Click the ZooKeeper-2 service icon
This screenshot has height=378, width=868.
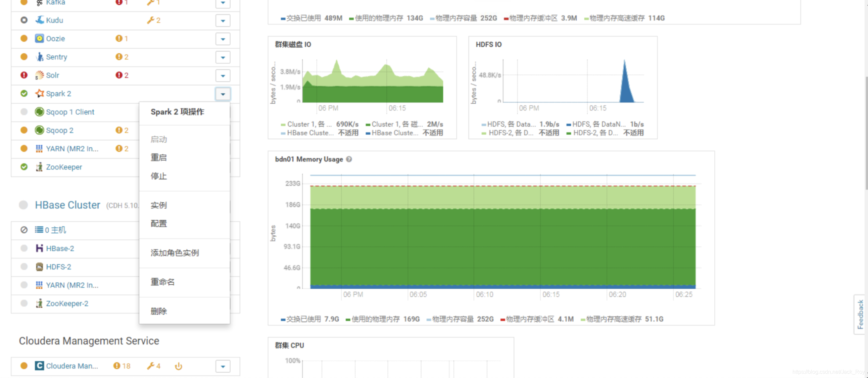point(39,303)
